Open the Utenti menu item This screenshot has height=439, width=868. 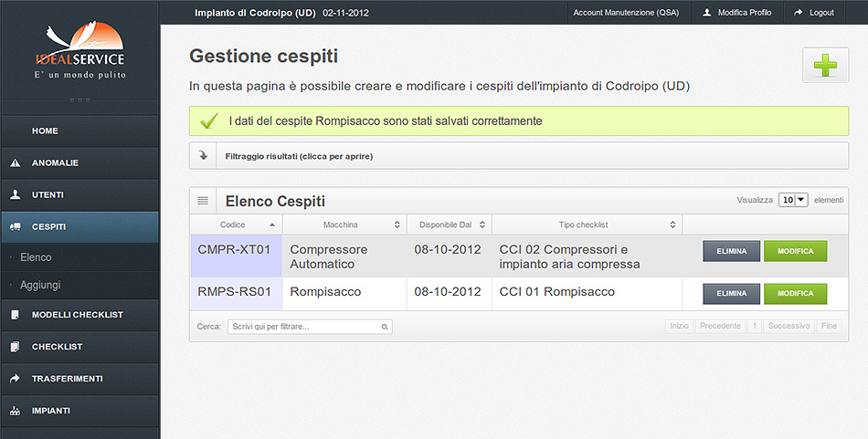coord(79,194)
